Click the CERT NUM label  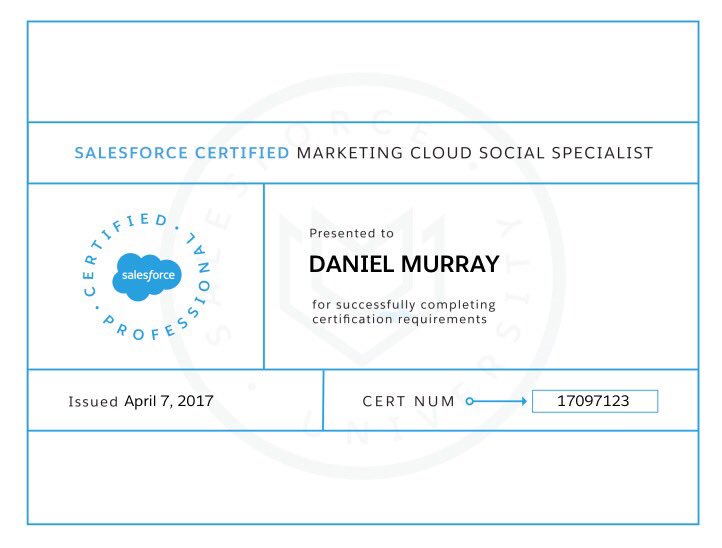pyautogui.click(x=408, y=402)
